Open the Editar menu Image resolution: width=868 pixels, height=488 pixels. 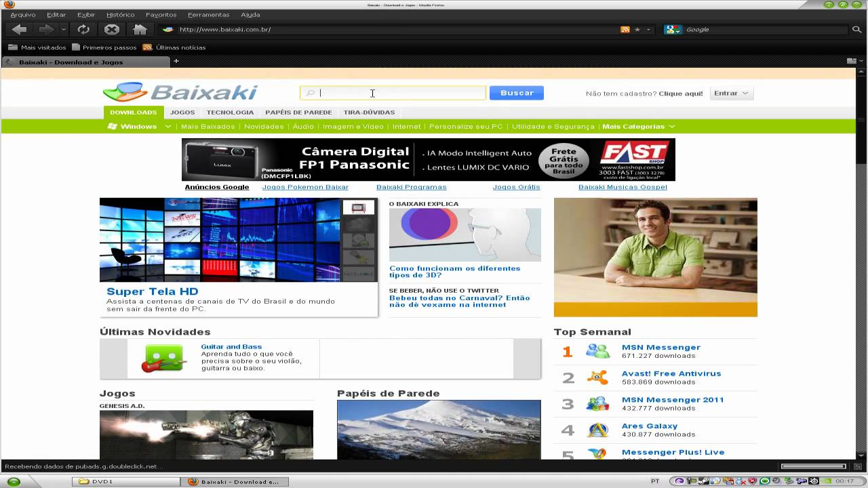tap(56, 14)
